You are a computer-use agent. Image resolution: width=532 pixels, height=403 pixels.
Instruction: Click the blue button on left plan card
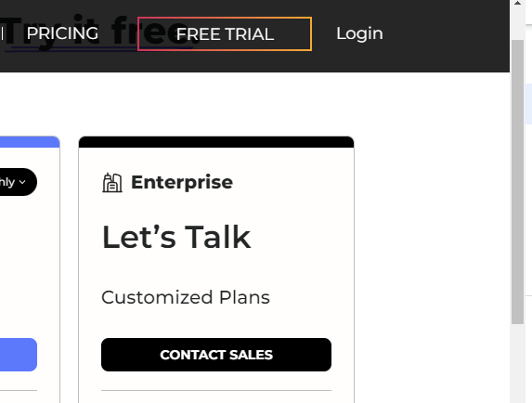19,355
